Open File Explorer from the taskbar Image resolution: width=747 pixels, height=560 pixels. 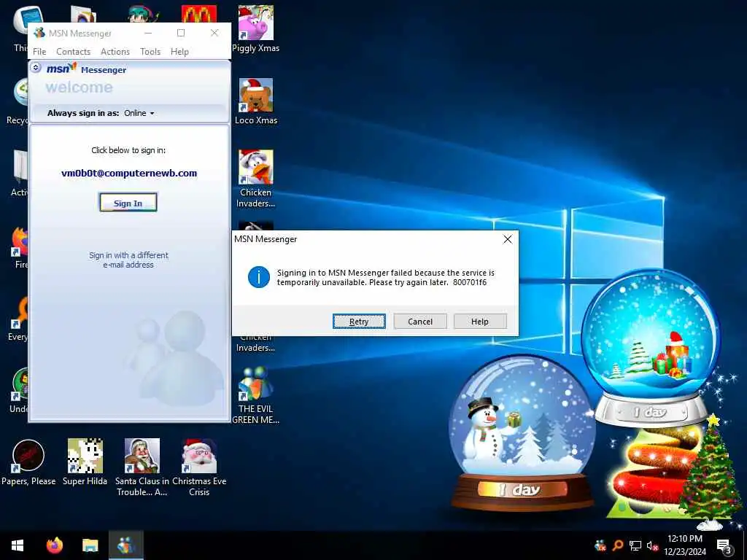[90, 545]
